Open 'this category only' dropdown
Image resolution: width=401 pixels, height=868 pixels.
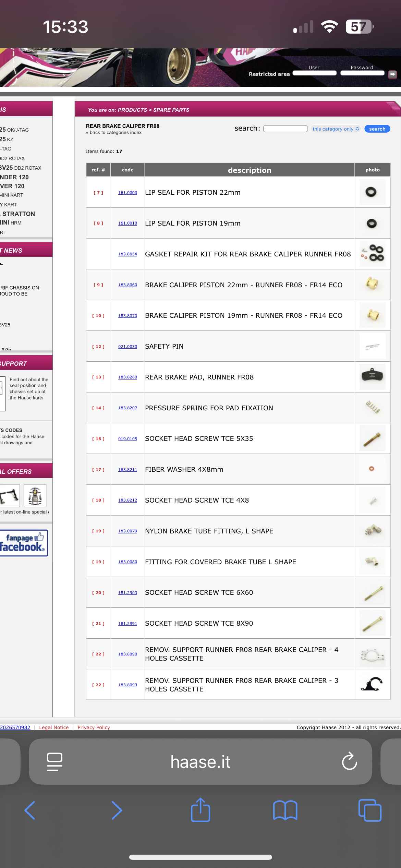coord(336,129)
